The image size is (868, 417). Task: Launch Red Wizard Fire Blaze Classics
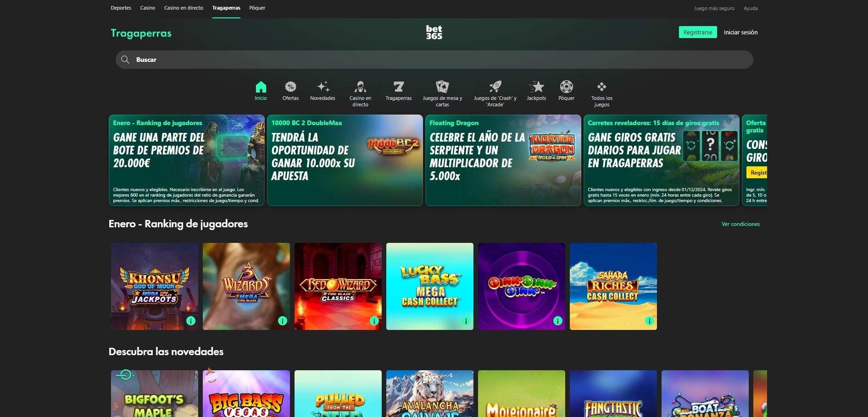pyautogui.click(x=338, y=286)
